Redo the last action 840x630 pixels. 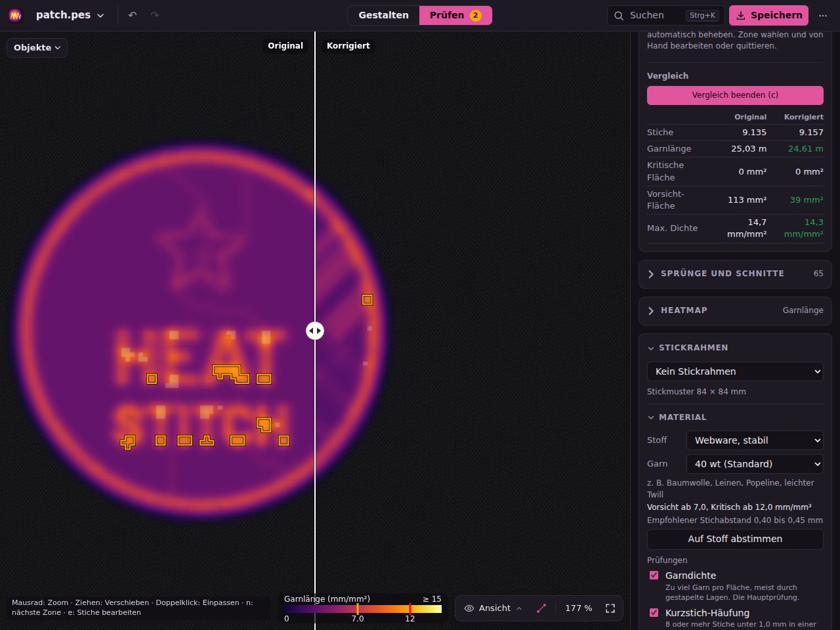155,15
